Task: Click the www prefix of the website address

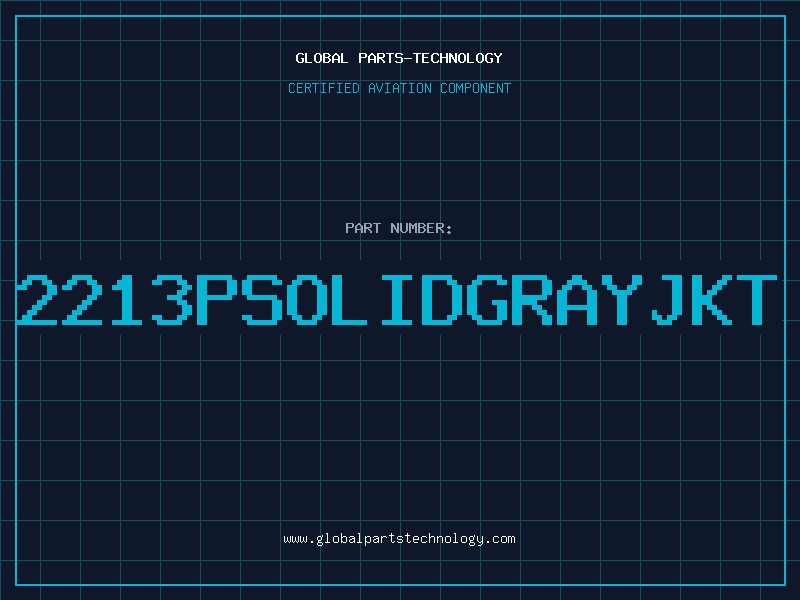Action: [295, 539]
